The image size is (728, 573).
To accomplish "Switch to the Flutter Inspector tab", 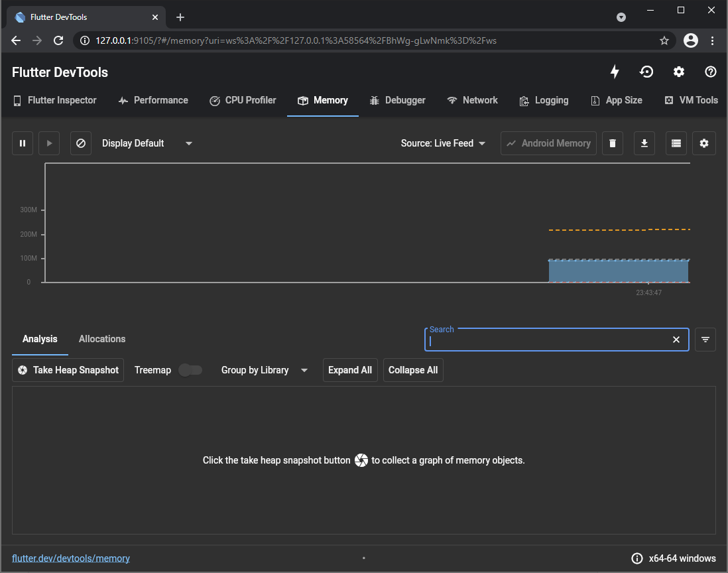I will point(55,100).
